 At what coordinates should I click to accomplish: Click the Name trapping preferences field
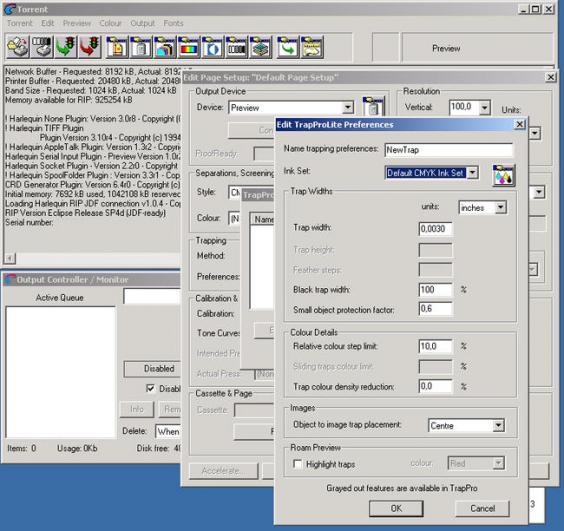click(x=449, y=150)
